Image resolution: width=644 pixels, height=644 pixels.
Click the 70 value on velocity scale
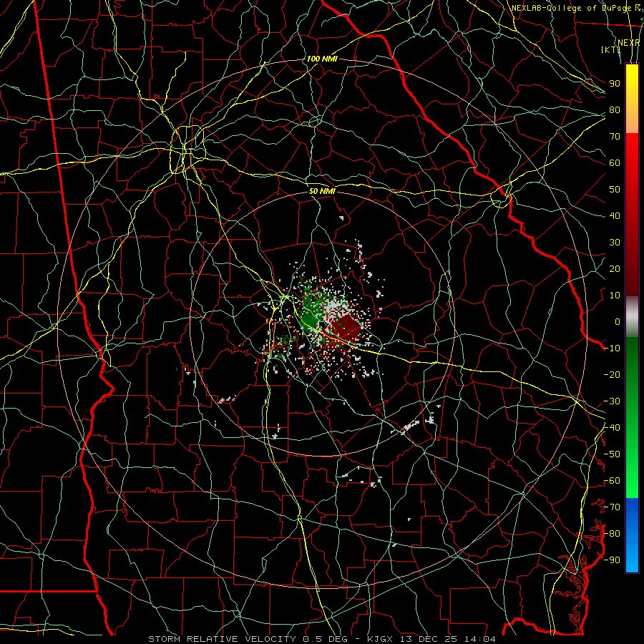coord(615,137)
